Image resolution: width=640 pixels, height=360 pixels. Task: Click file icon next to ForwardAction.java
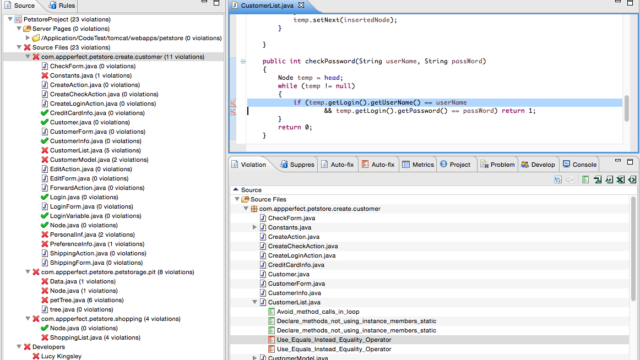coord(44,188)
